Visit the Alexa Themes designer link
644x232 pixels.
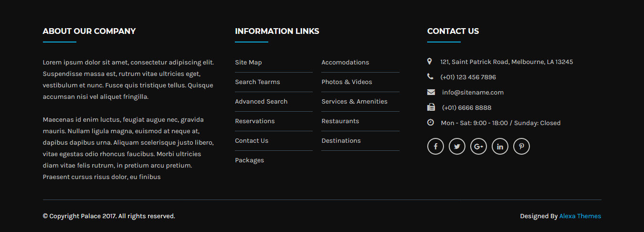(x=580, y=216)
